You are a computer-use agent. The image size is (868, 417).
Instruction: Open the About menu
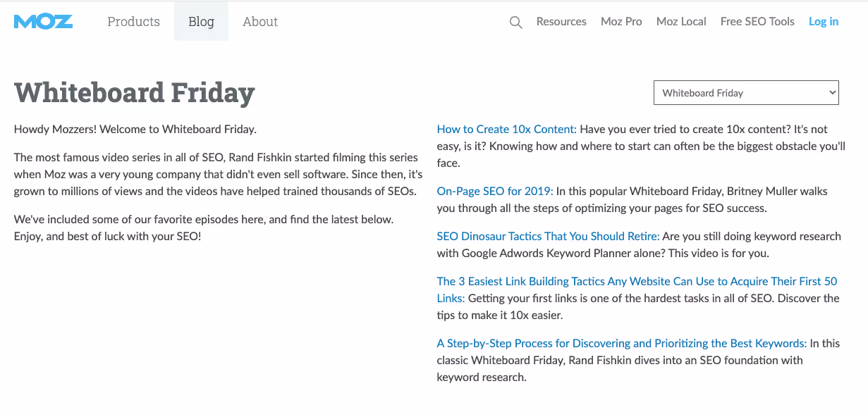pos(260,22)
